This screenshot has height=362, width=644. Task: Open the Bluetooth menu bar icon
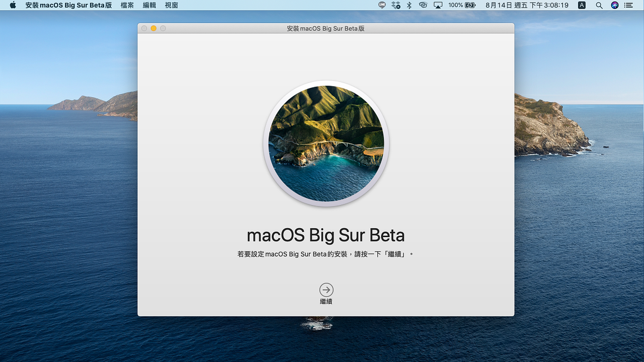coord(409,5)
